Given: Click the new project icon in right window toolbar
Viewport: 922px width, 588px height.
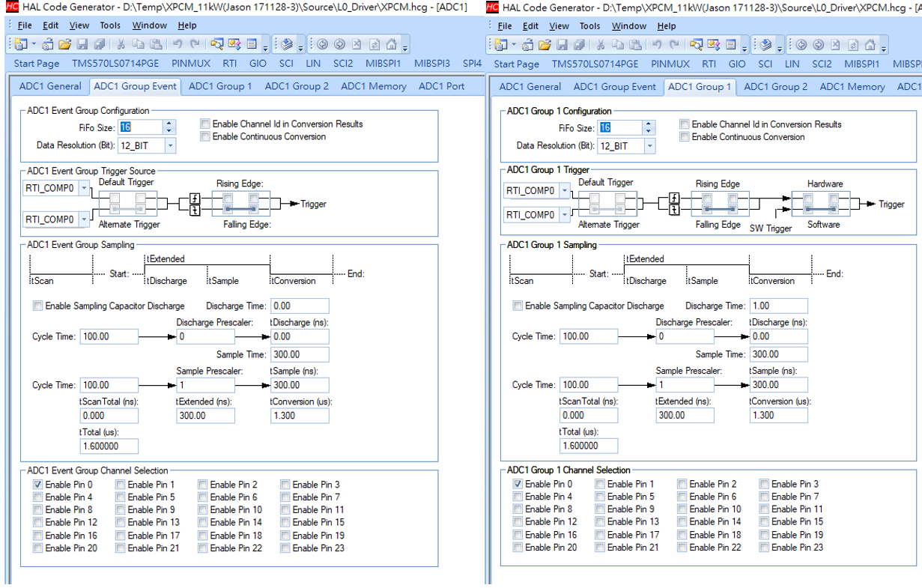Looking at the screenshot, I should coord(500,45).
